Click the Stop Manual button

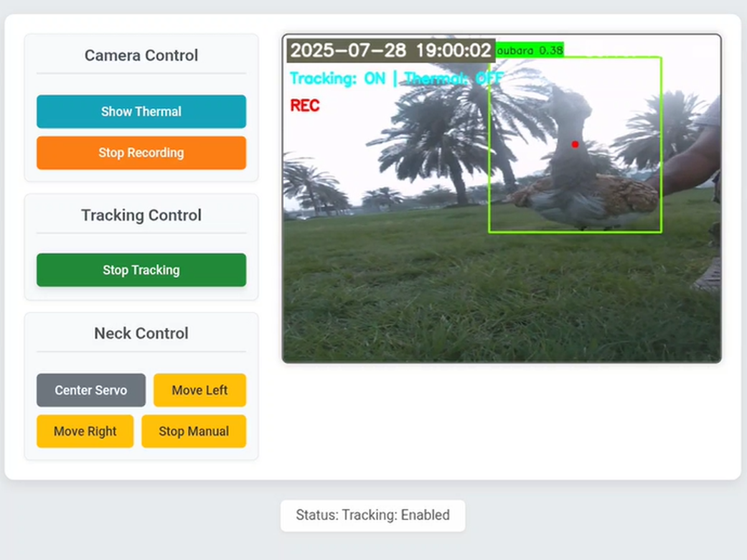coord(194,431)
